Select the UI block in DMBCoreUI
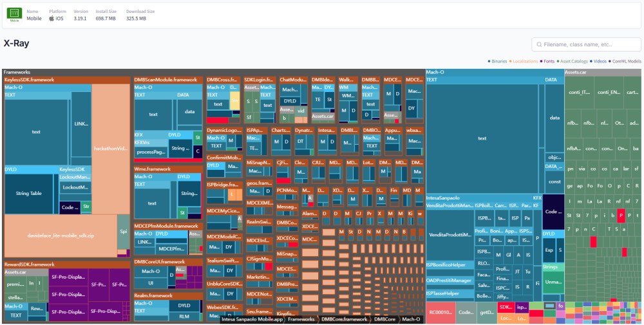644x325 pixels. pyautogui.click(x=151, y=283)
